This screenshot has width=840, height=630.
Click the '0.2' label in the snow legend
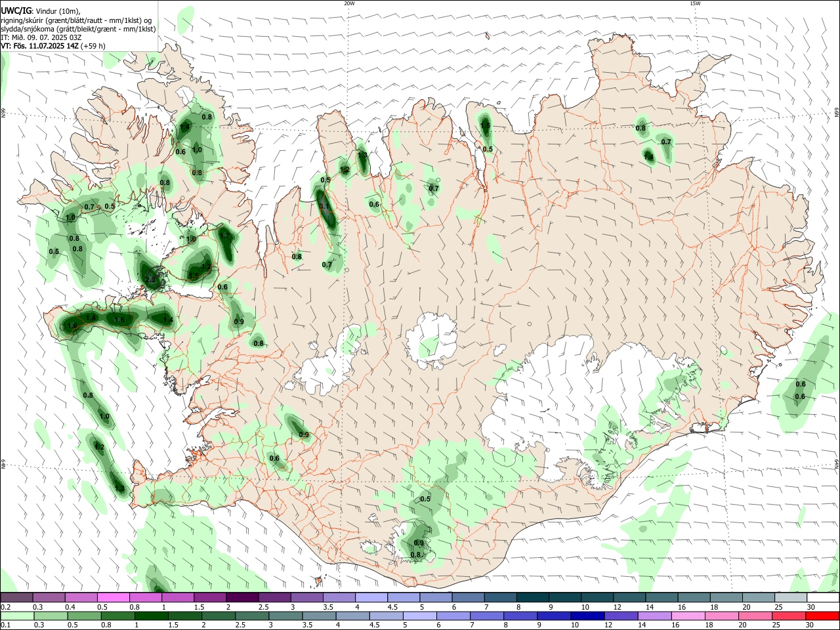pos(5,607)
